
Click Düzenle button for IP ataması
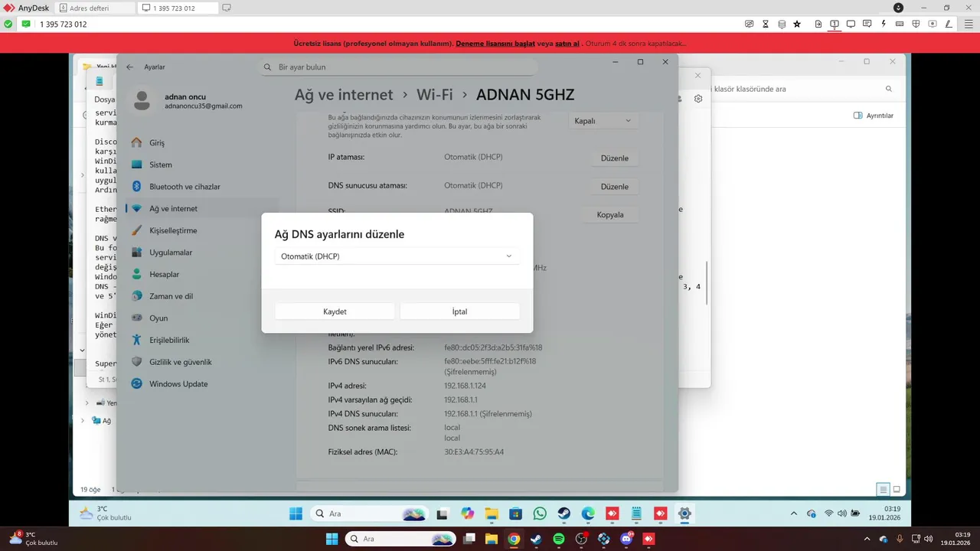615,158
